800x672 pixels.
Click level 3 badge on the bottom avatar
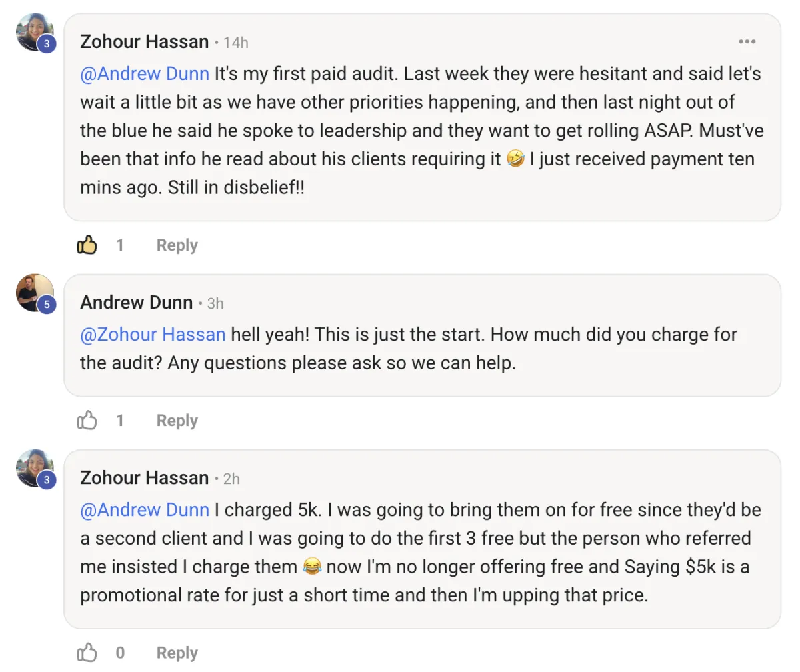click(x=47, y=480)
